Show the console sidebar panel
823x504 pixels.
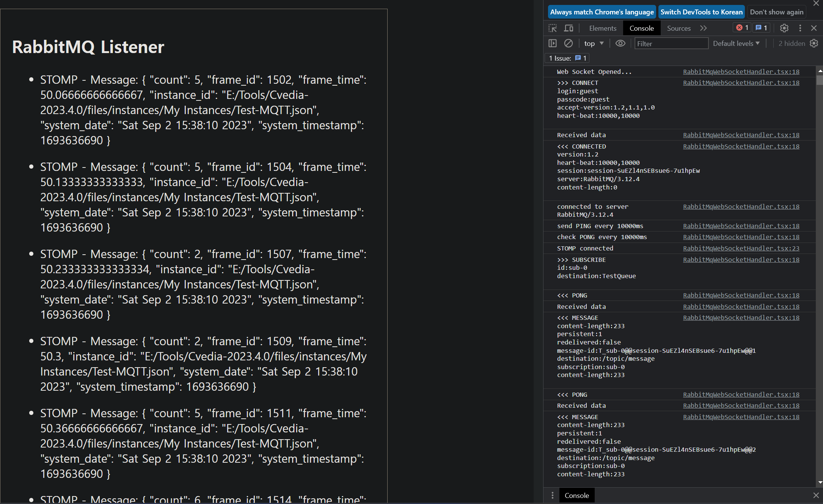click(553, 43)
